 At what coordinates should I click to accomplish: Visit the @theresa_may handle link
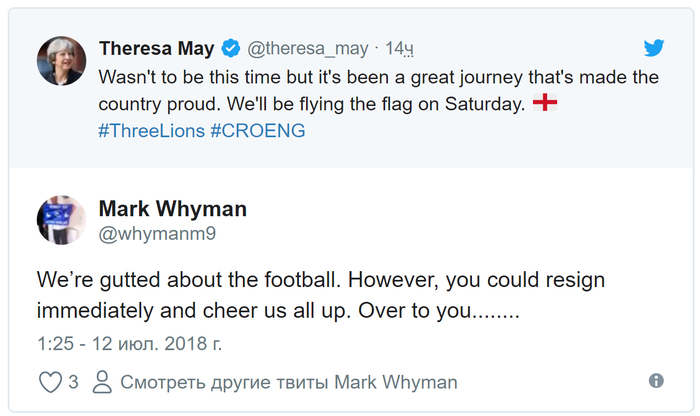click(x=307, y=48)
